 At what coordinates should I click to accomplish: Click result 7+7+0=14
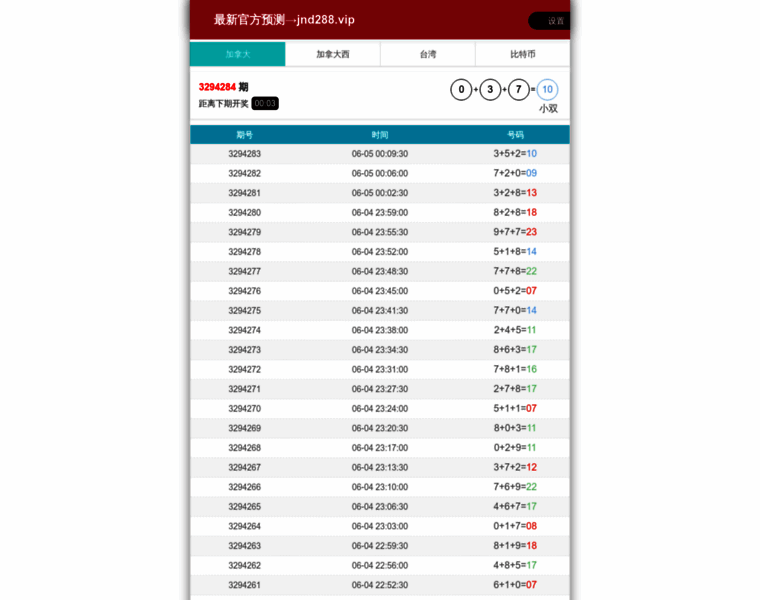(515, 311)
